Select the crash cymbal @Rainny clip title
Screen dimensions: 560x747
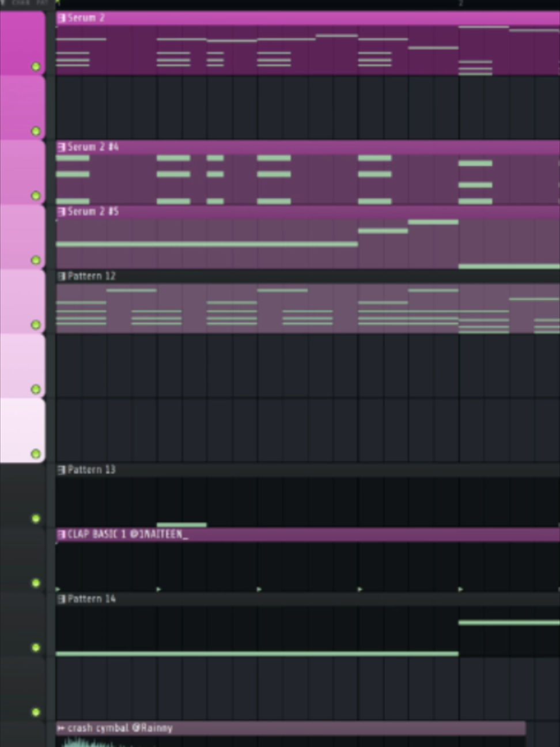(120, 728)
